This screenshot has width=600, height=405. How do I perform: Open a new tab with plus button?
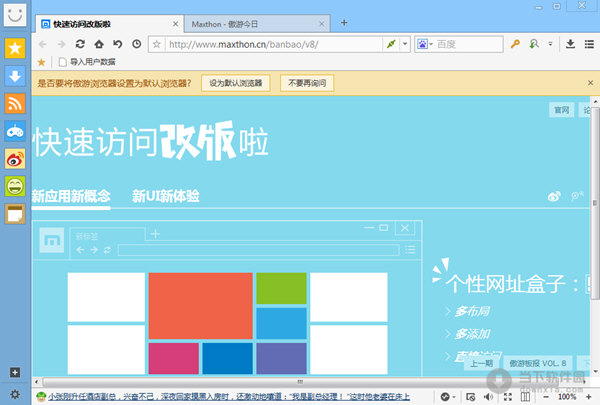coord(344,23)
